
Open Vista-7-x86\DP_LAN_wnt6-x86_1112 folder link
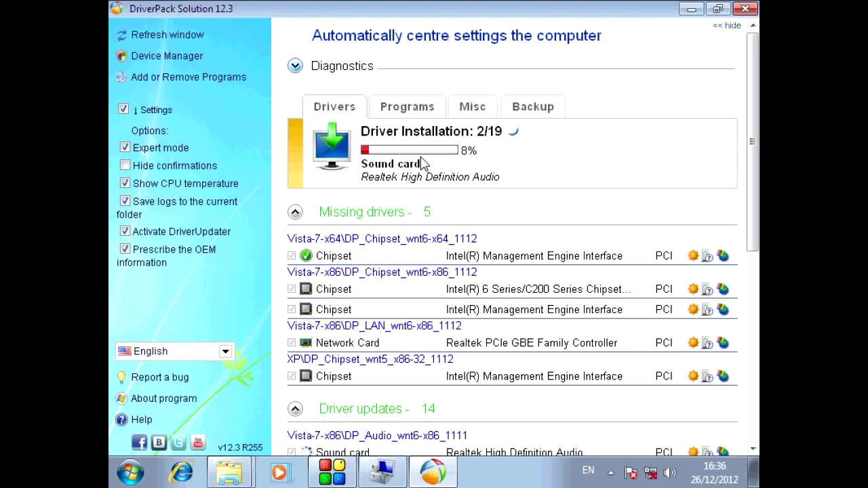(x=374, y=325)
